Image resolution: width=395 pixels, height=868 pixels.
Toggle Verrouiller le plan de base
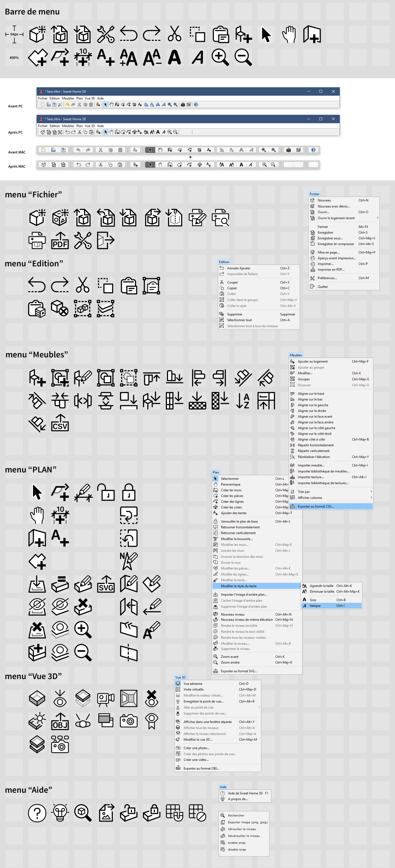tap(239, 521)
